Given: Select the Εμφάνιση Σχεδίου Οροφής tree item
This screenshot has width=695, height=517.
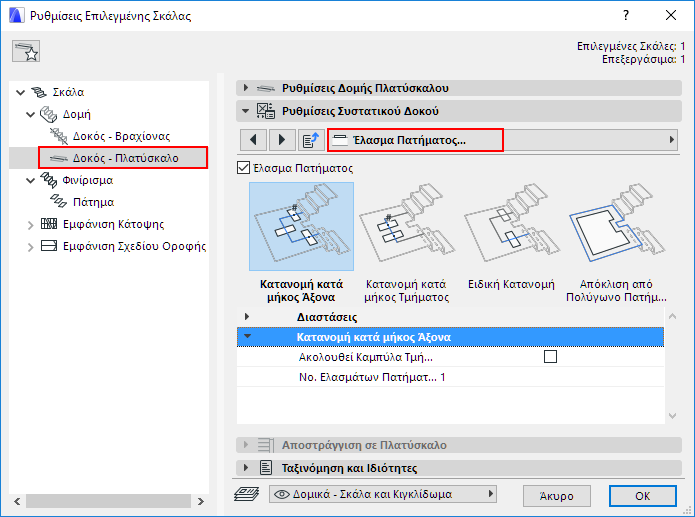Looking at the screenshot, I should pos(134,246).
